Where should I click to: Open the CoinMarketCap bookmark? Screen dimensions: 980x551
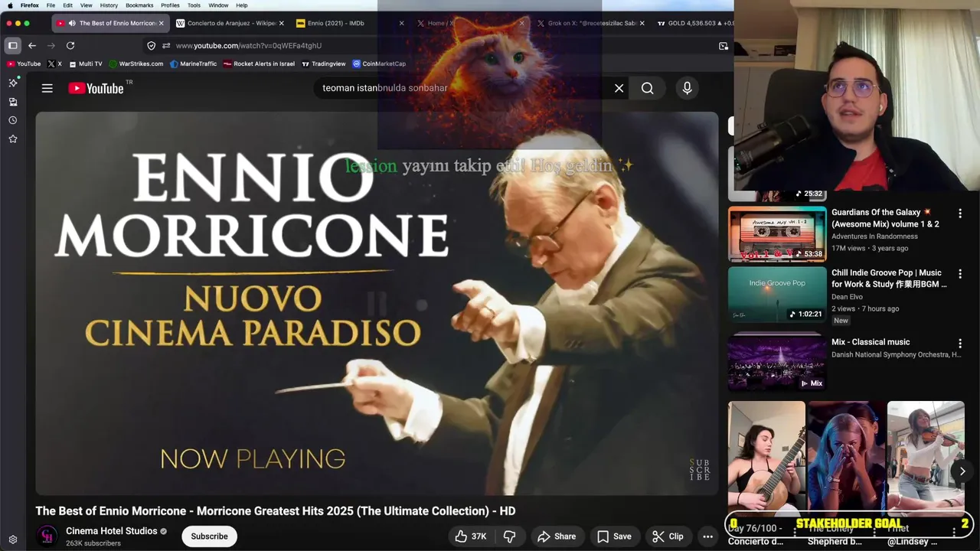pos(379,64)
